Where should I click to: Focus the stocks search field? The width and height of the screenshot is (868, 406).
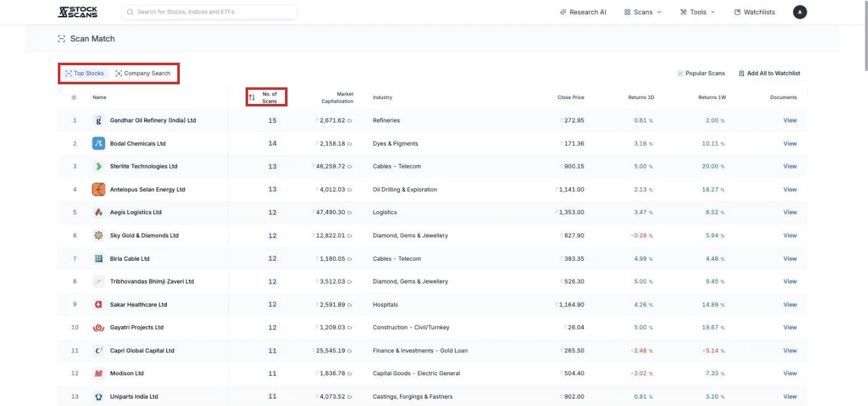[x=209, y=12]
